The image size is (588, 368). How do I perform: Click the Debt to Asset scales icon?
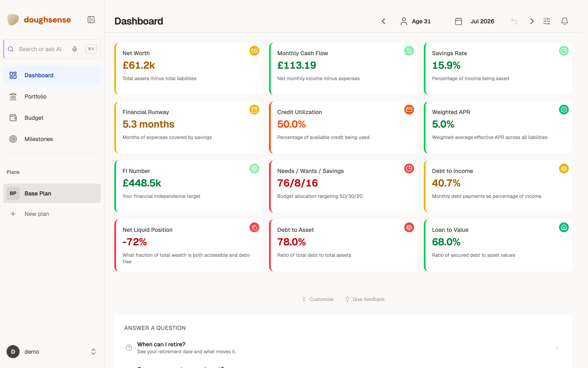409,228
